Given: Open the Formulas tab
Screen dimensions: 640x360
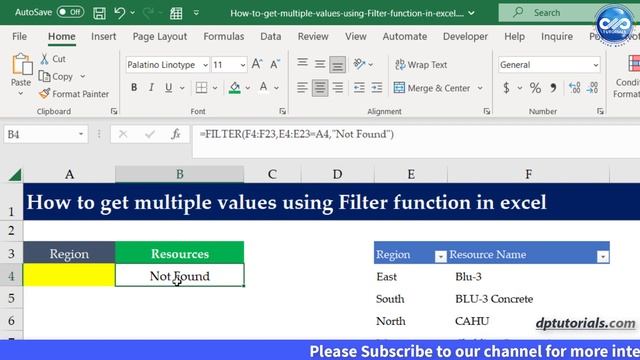Looking at the screenshot, I should click(x=224, y=36).
